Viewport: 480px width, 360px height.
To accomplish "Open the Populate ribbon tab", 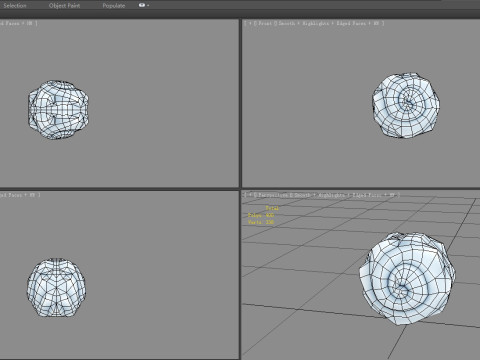I will (114, 6).
